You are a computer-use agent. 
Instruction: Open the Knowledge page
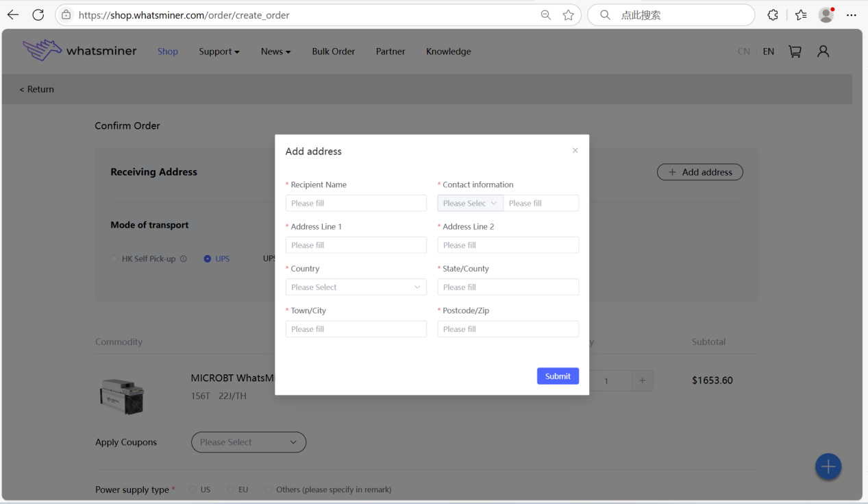(x=449, y=51)
